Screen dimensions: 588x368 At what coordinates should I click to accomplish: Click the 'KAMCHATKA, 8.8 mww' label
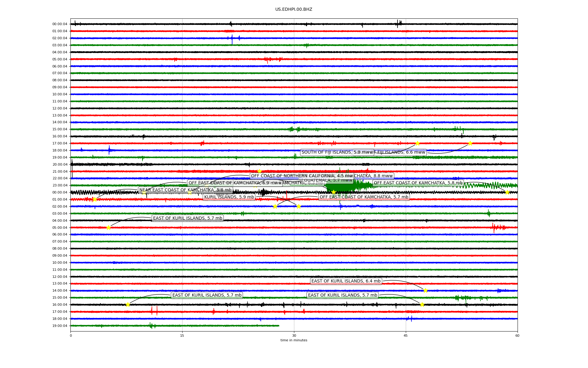pyautogui.click(x=374, y=176)
